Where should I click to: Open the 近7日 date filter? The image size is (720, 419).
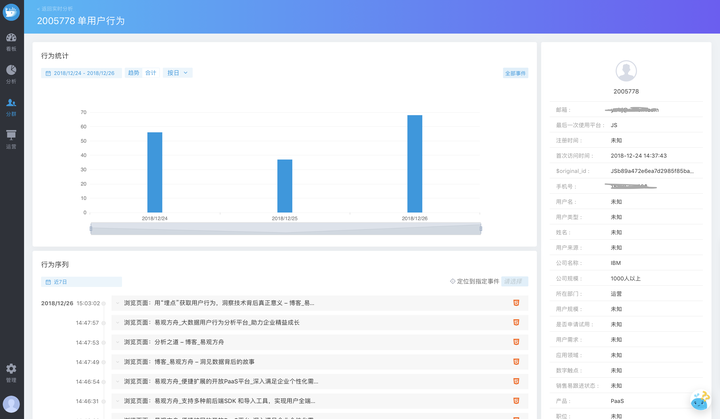(81, 282)
